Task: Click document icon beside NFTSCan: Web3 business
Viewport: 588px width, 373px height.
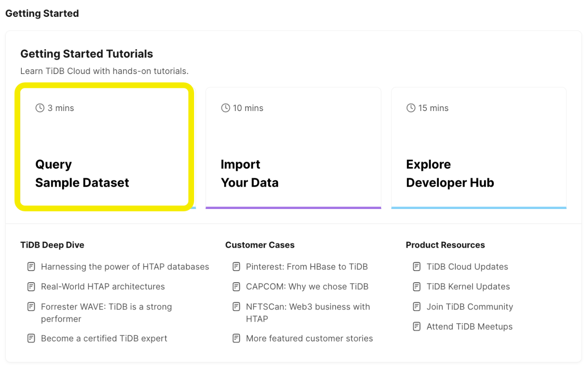Action: click(236, 307)
